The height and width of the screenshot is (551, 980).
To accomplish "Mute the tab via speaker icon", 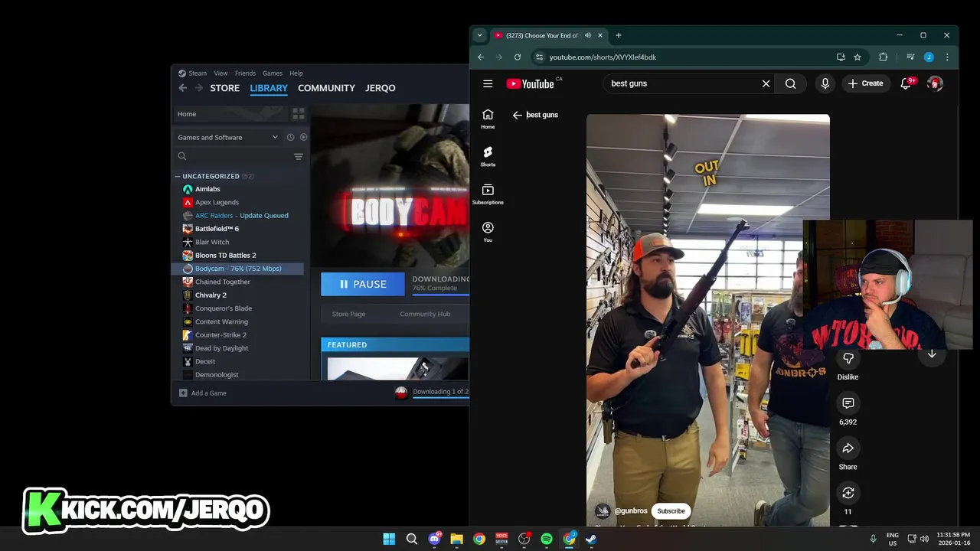I will tap(588, 35).
